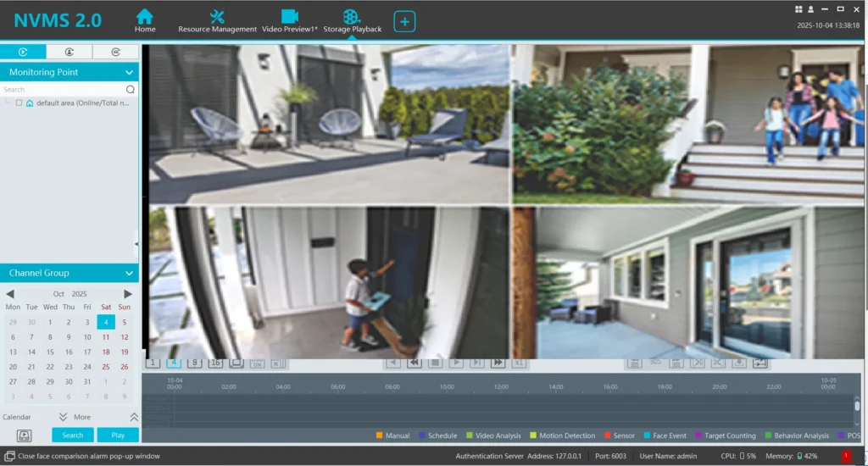Click the red alarm notification icon
868x466 pixels.
[846, 456]
